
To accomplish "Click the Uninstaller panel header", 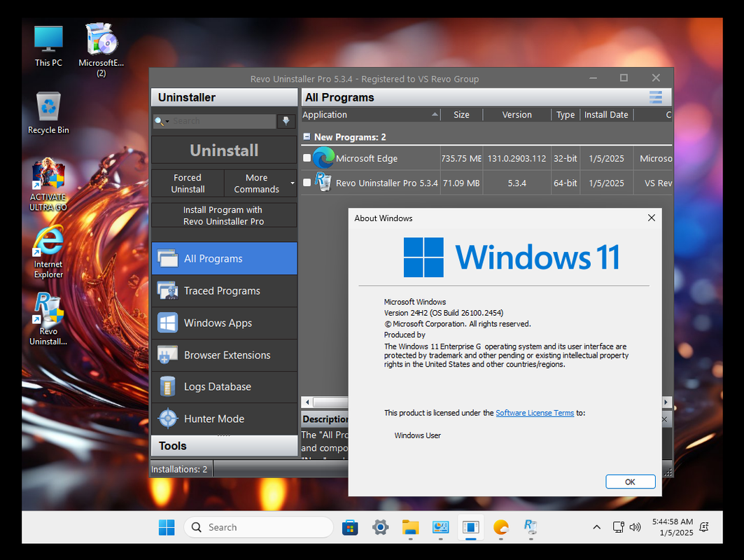I will pyautogui.click(x=225, y=97).
